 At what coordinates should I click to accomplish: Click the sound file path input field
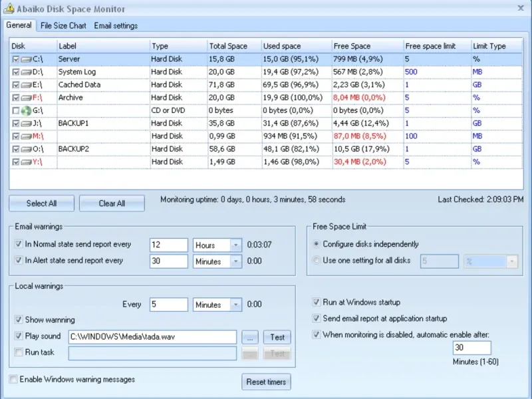pos(152,337)
